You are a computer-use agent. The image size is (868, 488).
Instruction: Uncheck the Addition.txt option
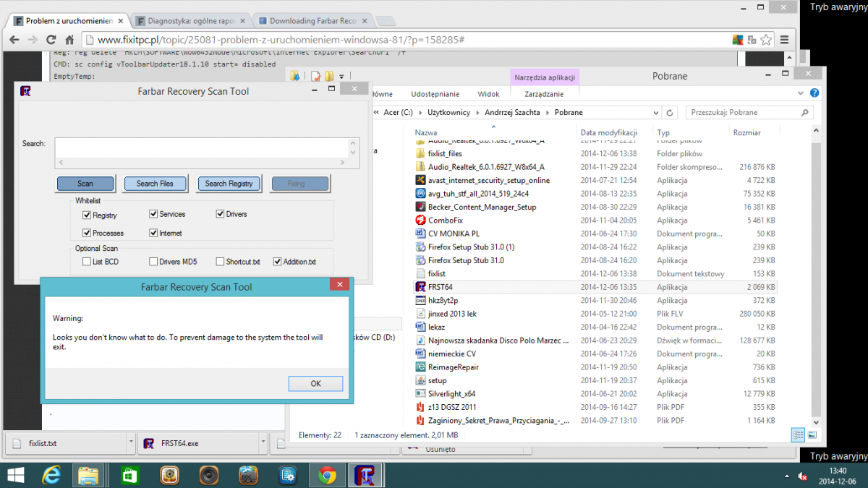[277, 262]
